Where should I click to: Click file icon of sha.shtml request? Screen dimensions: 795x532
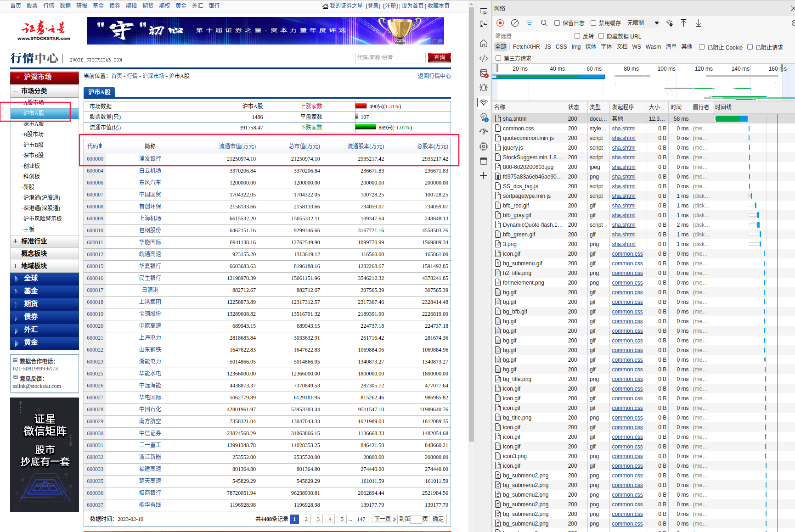tap(497, 119)
